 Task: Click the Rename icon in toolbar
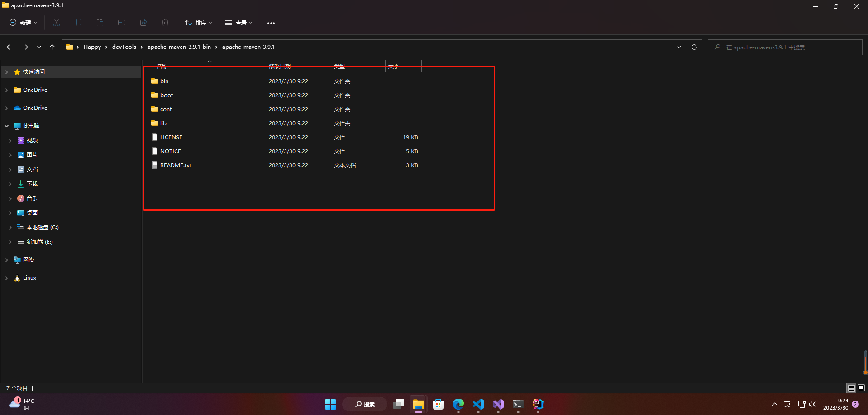(122, 23)
